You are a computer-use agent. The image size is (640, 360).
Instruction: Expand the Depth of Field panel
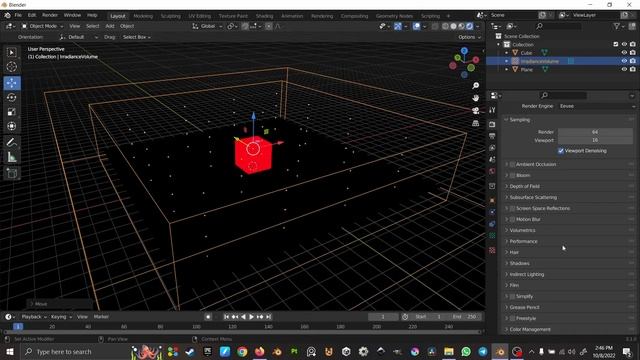(x=524, y=186)
